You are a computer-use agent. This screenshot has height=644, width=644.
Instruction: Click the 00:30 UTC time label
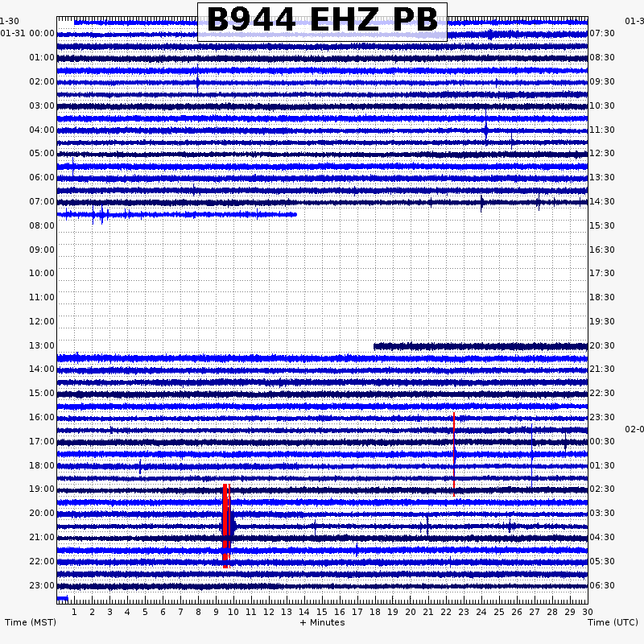click(x=602, y=441)
